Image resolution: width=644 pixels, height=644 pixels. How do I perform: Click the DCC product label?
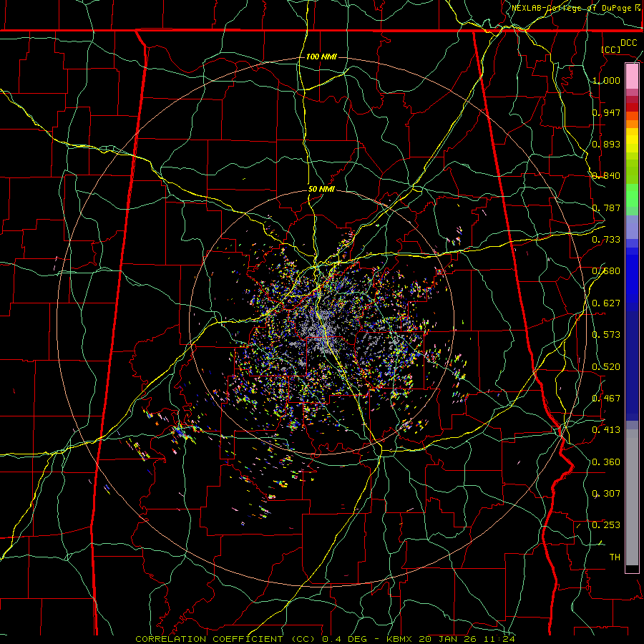click(x=628, y=43)
